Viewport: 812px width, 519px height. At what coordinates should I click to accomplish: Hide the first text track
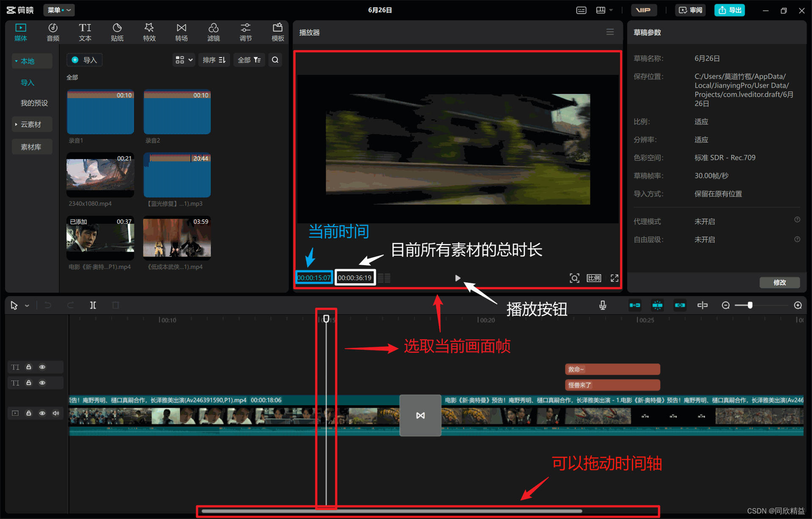coord(42,367)
